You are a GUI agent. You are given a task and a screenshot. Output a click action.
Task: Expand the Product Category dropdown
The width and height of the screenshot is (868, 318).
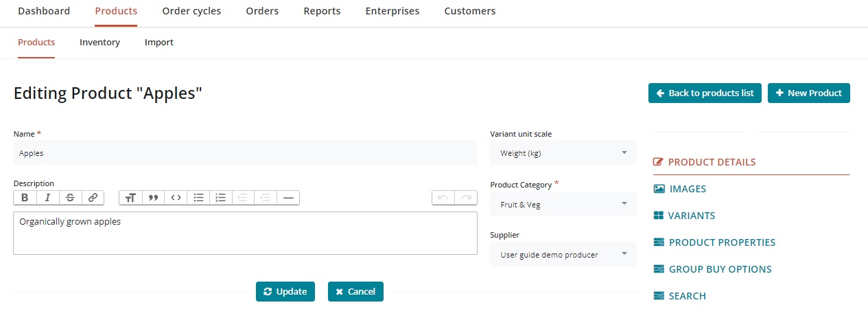(563, 204)
